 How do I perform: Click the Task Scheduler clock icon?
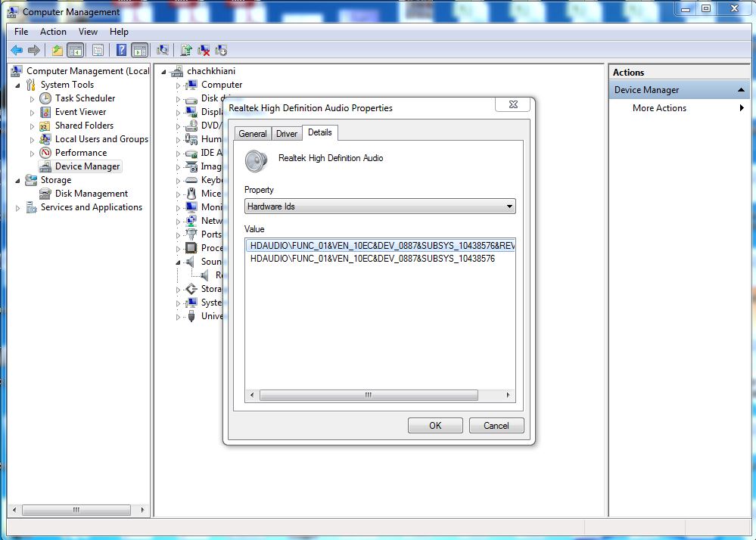click(x=45, y=98)
